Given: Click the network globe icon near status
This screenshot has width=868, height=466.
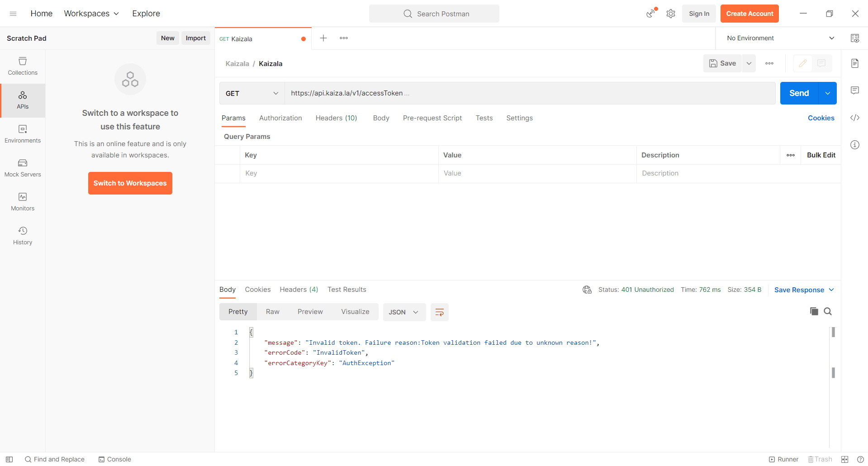Looking at the screenshot, I should (x=587, y=290).
